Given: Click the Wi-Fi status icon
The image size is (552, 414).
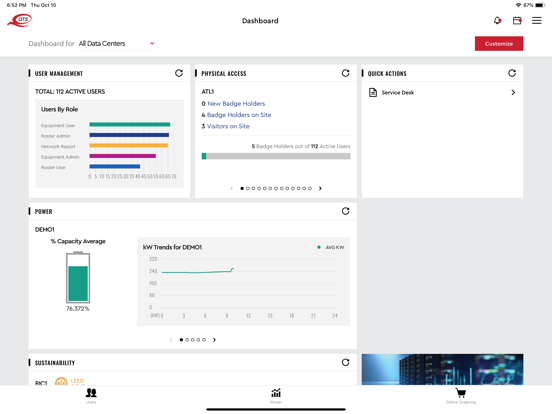Looking at the screenshot, I should point(518,5).
